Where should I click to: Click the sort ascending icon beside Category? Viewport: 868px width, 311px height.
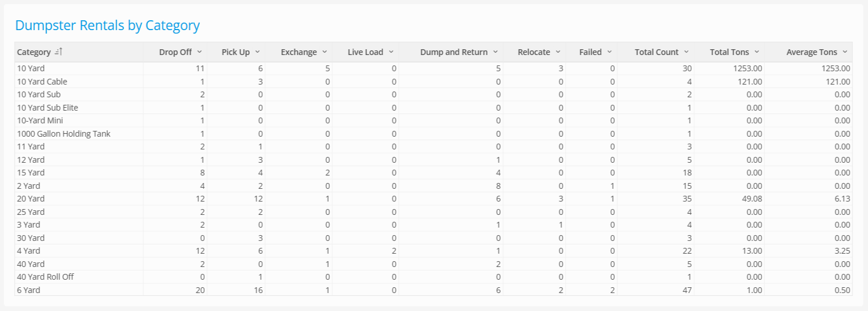tap(58, 52)
